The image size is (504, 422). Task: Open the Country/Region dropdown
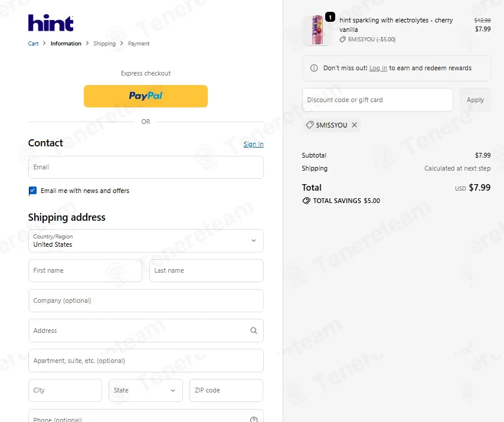click(146, 241)
